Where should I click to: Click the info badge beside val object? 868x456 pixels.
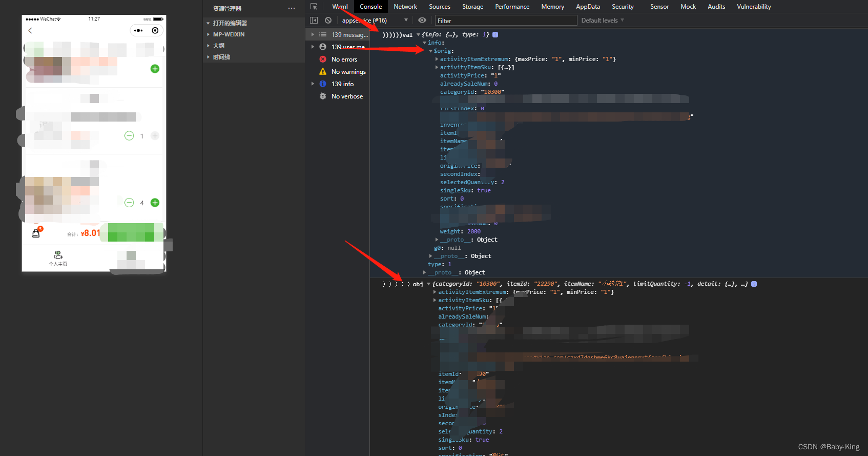tap(495, 35)
